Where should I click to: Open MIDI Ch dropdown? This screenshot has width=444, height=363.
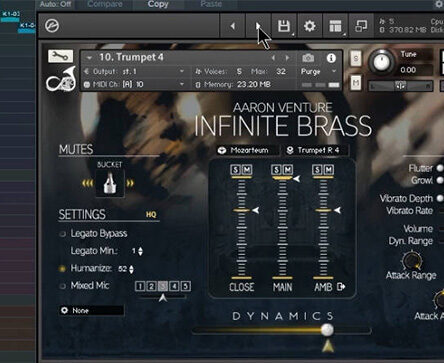tap(182, 84)
